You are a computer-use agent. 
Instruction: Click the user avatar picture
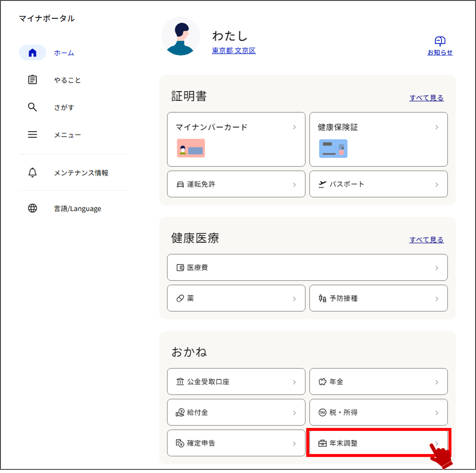[181, 36]
